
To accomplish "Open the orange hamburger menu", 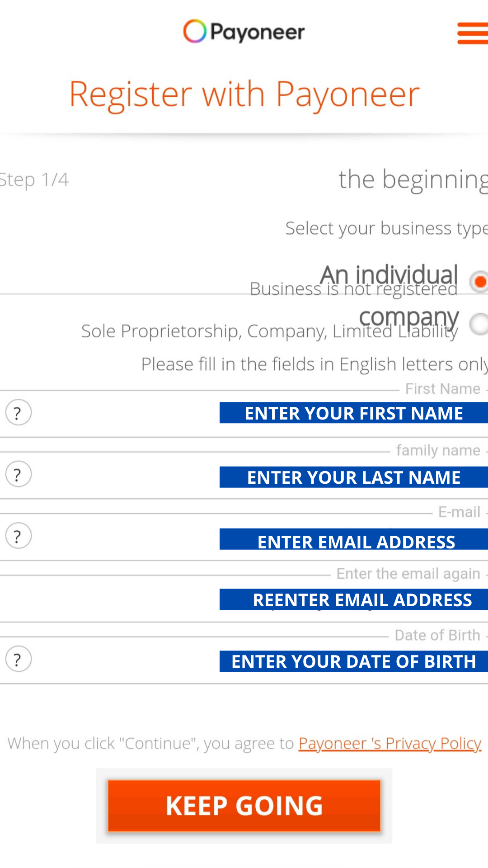I will [473, 33].
